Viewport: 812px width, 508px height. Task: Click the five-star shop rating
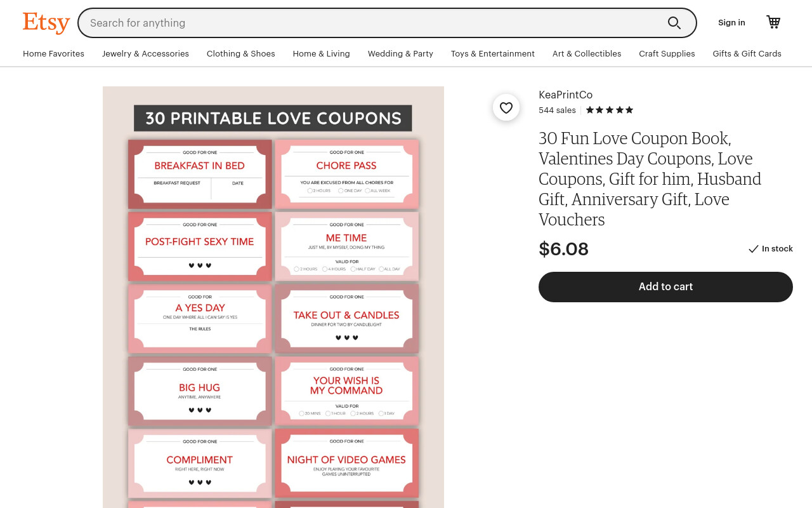610,110
